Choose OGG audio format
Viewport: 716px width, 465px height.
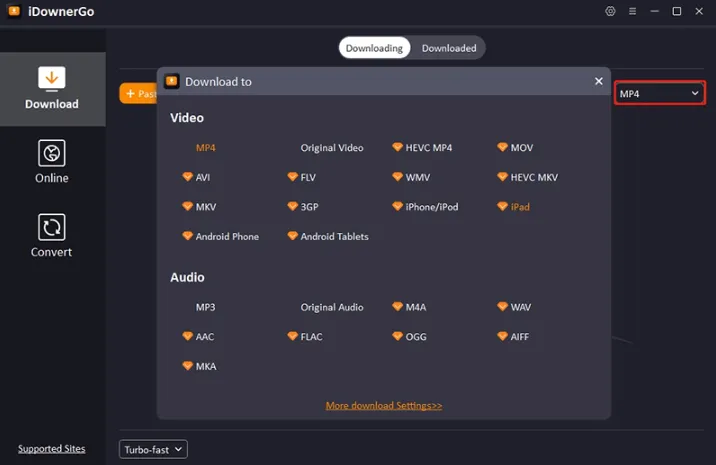click(410, 337)
